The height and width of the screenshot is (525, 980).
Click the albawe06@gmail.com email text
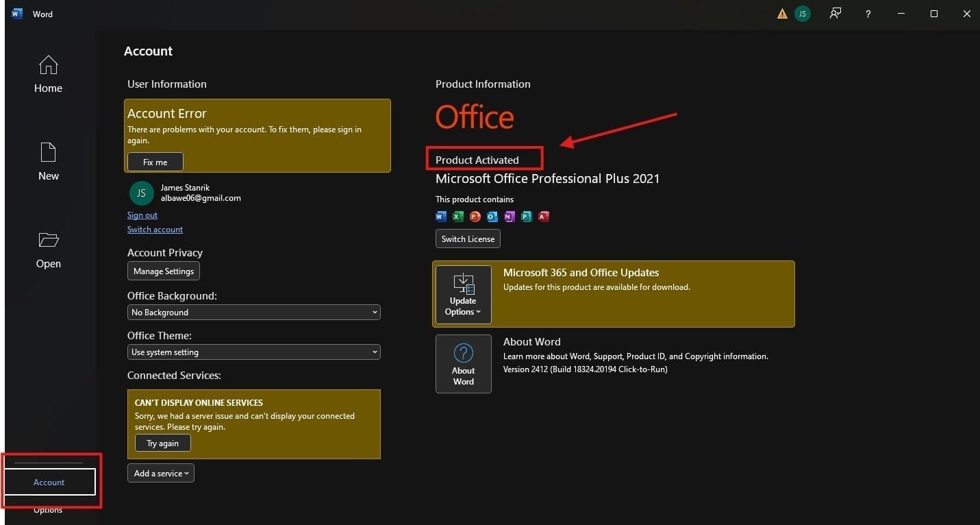pos(201,198)
